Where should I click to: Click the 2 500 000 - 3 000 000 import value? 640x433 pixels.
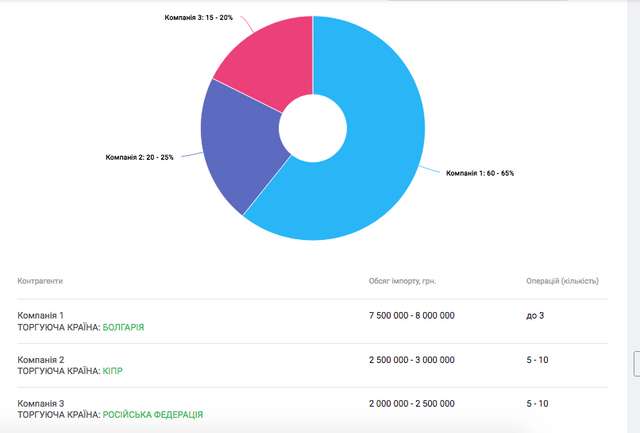click(x=412, y=359)
